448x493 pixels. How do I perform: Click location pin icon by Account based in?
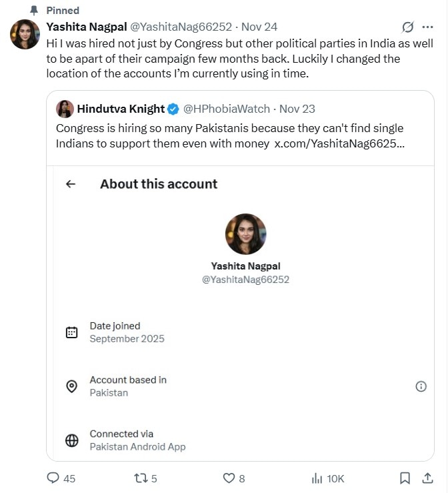[x=72, y=386]
